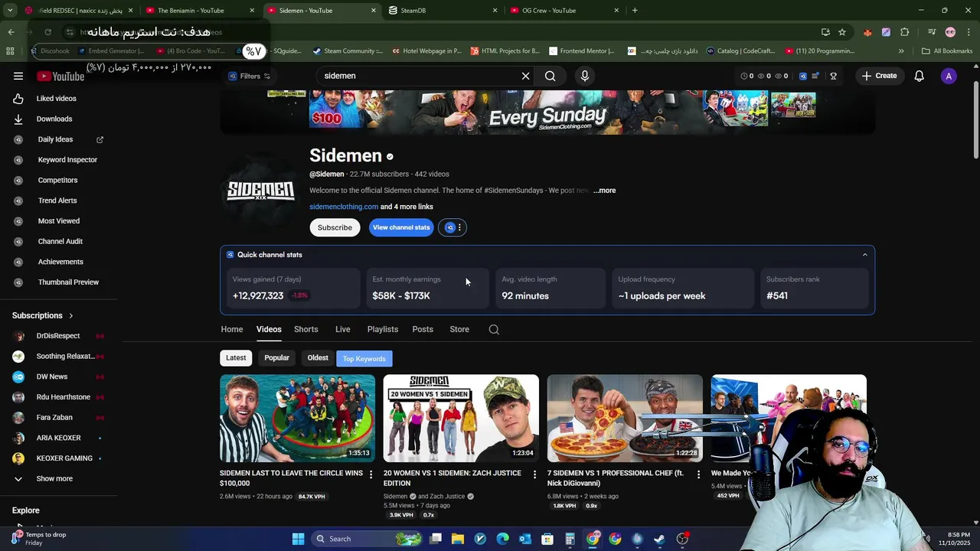Screen dimensions: 980x551
Task: Open Liked videos in the sidebar
Action: click(58, 99)
